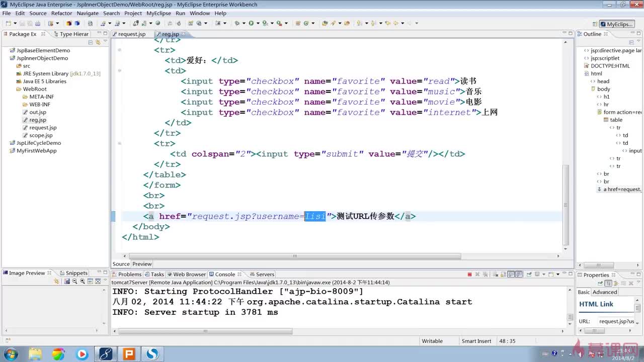Image resolution: width=644 pixels, height=362 pixels.
Task: Toggle Show Console on standard error change
Action: [519, 275]
